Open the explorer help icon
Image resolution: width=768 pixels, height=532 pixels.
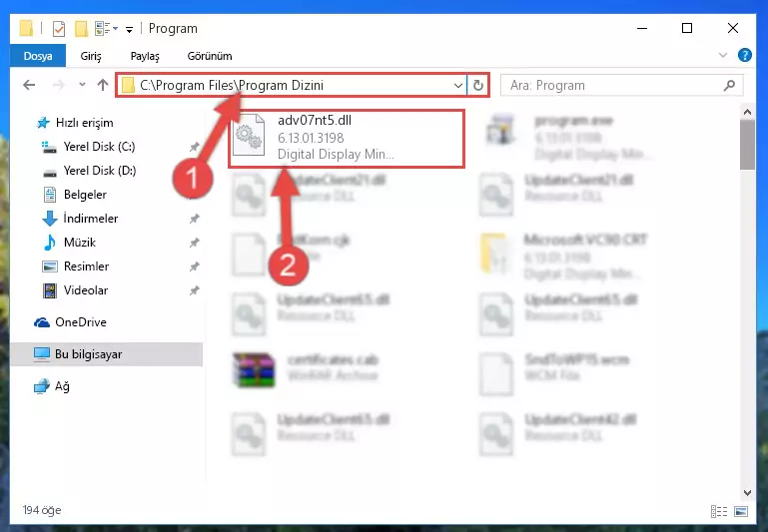744,55
